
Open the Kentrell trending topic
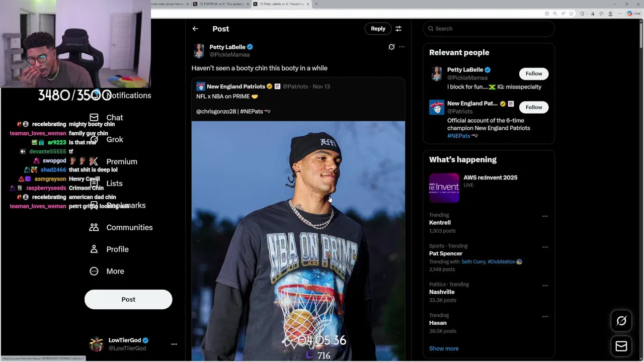tap(440, 222)
